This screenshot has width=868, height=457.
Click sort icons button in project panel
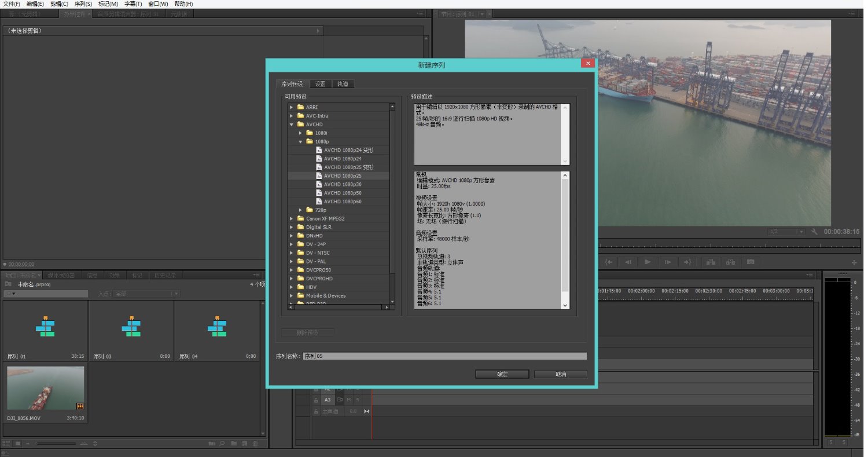click(x=95, y=444)
